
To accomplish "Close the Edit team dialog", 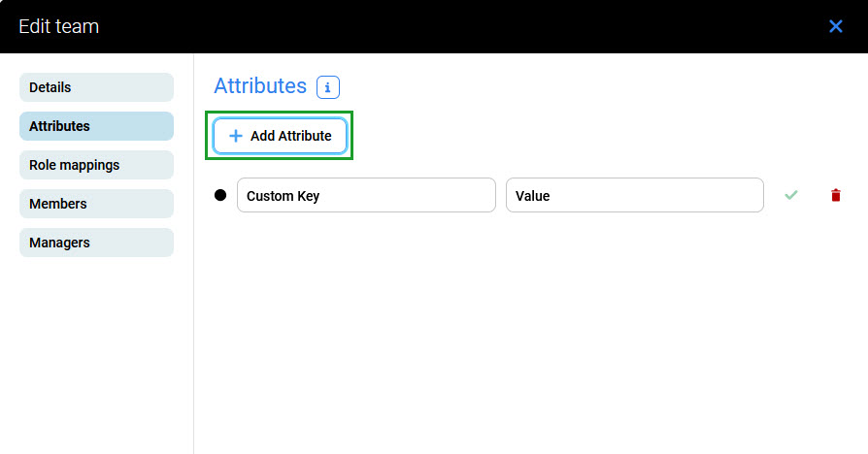I will click(x=835, y=26).
